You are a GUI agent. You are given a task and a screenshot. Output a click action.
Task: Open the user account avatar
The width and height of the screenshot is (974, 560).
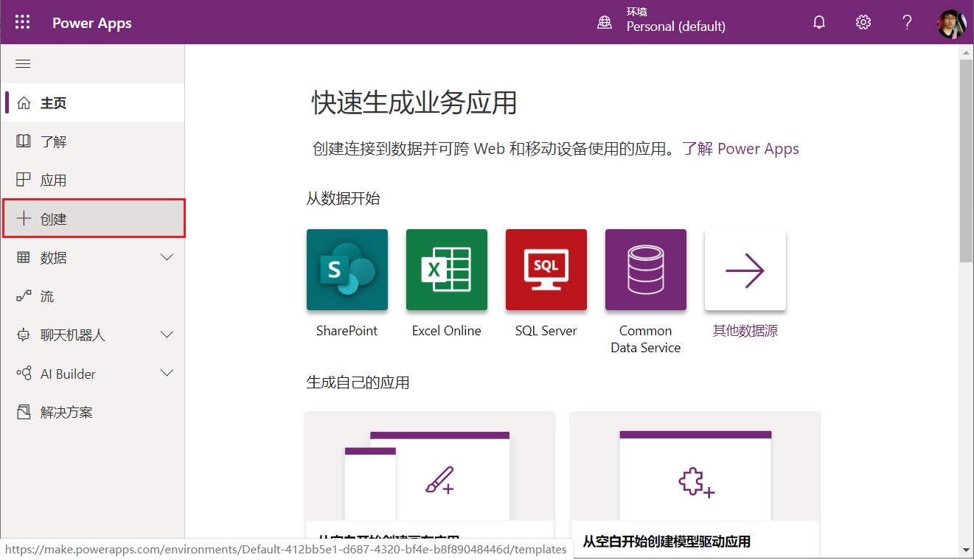pyautogui.click(x=952, y=24)
